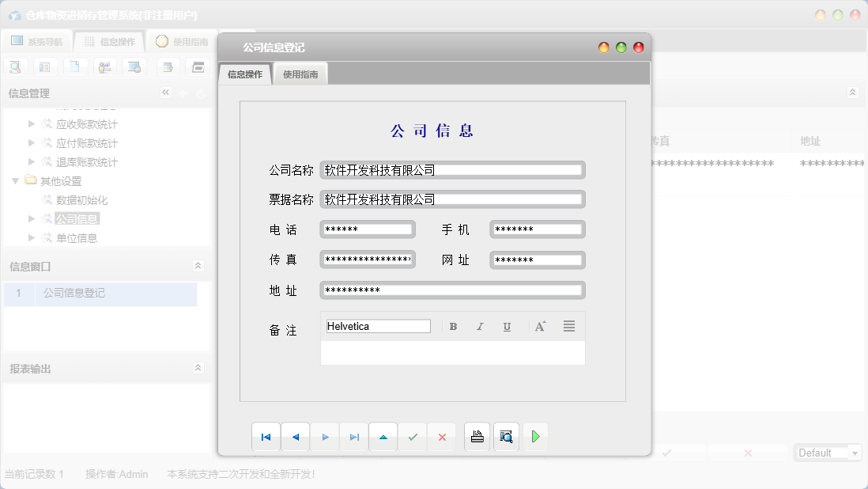Click the 手机 input field
868x489 pixels.
[x=538, y=229]
